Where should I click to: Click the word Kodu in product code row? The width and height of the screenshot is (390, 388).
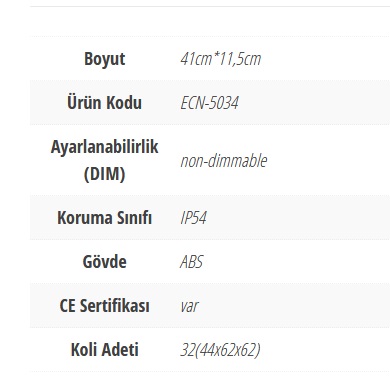(125, 103)
